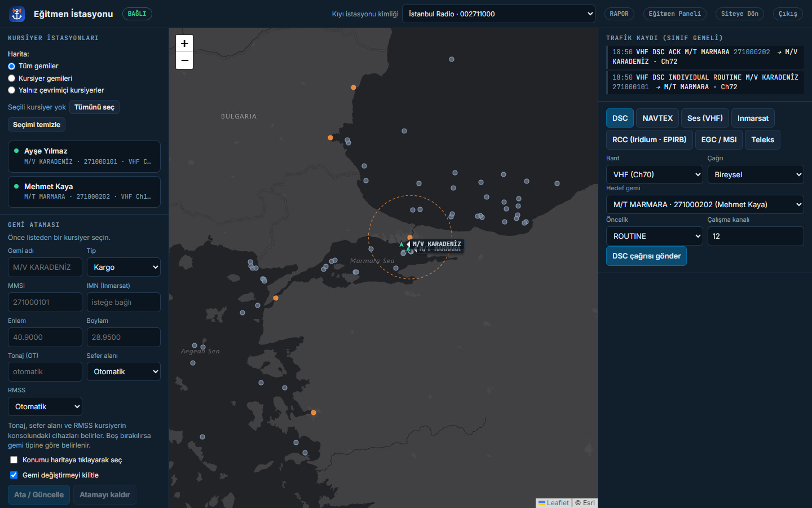Viewport: 812px width, 508px height.
Task: Open the Ses (VHF) tab
Action: [x=705, y=118]
